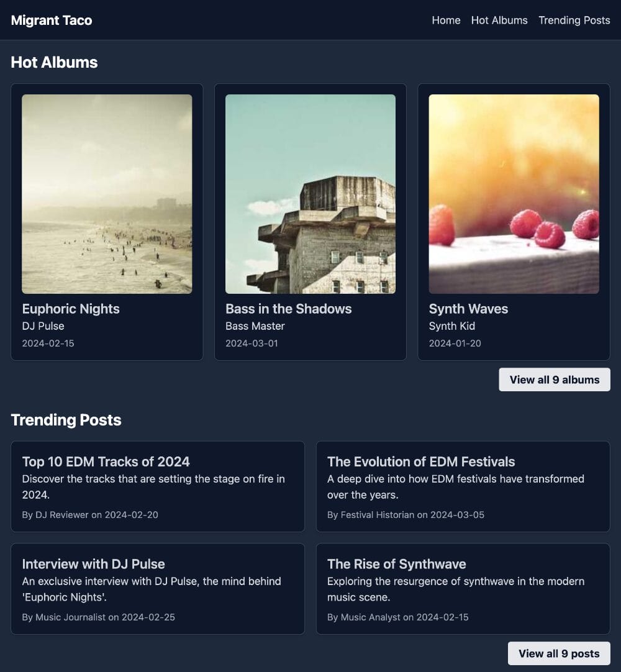Screen dimensions: 621x672
Task: Select the Synth Waves album title
Action: 468,309
